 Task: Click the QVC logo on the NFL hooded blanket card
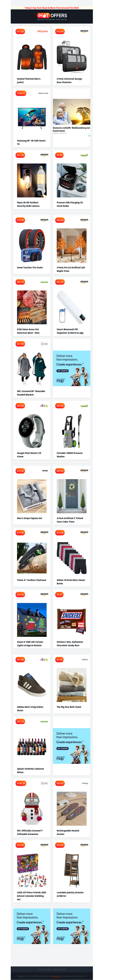(45, 344)
